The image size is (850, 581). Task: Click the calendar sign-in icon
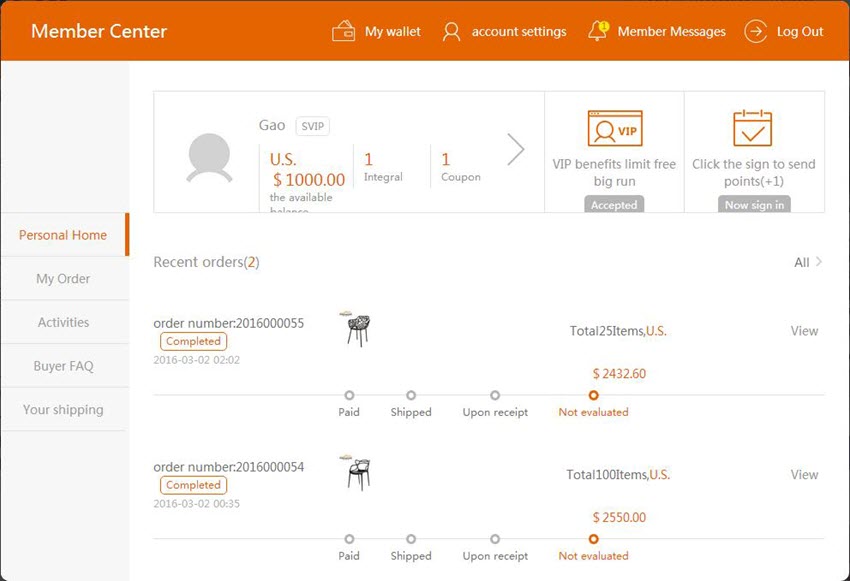(x=753, y=129)
